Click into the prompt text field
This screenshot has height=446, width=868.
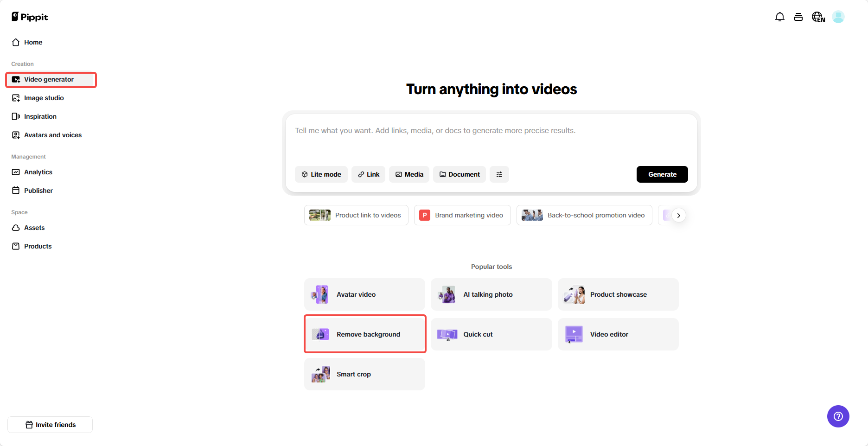491,139
